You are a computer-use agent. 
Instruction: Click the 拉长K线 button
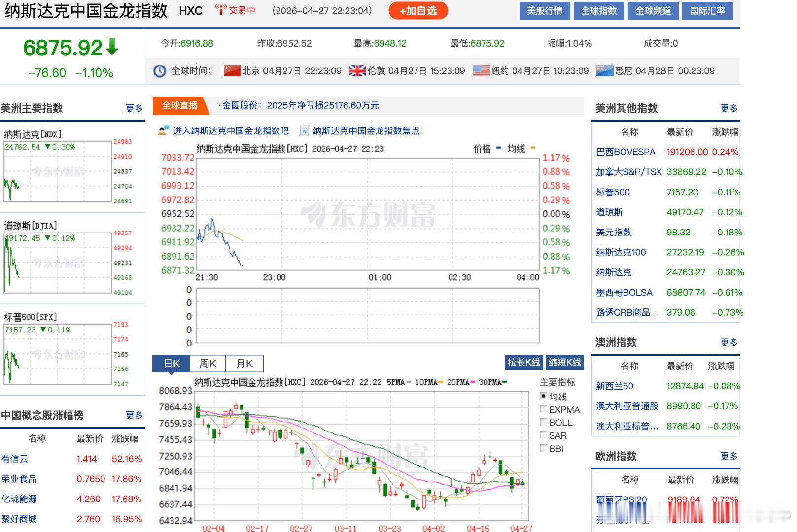click(x=523, y=363)
